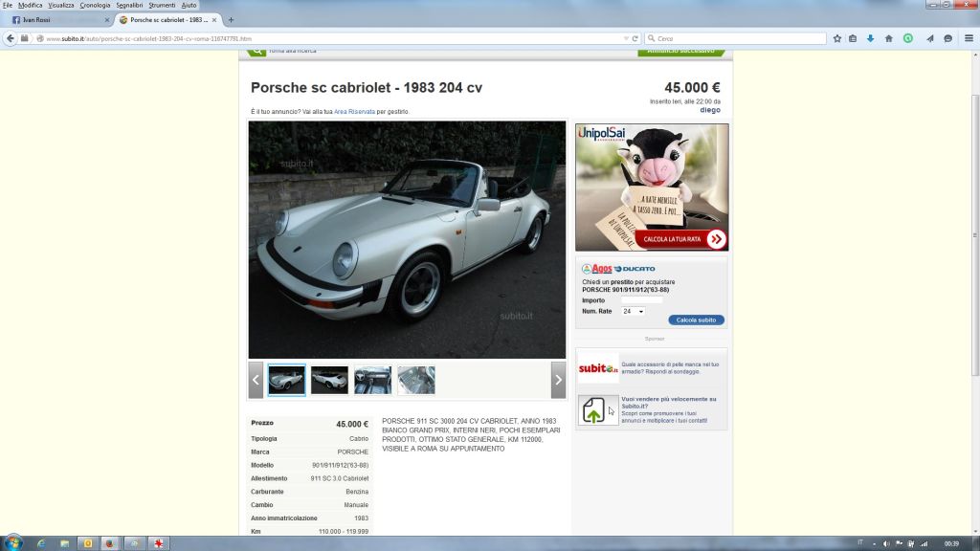Follow the Area Riservata link
Image resolution: width=980 pixels, height=551 pixels.
[x=354, y=112]
